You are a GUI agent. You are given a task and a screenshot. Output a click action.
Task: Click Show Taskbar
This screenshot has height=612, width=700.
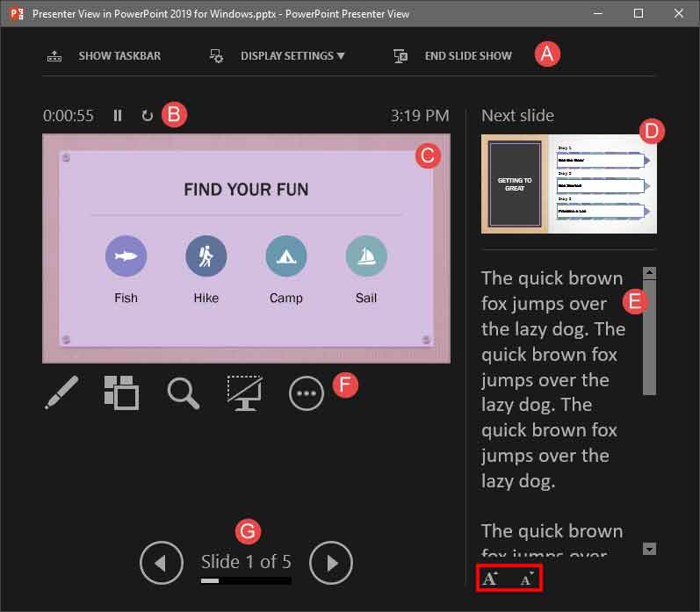point(105,55)
